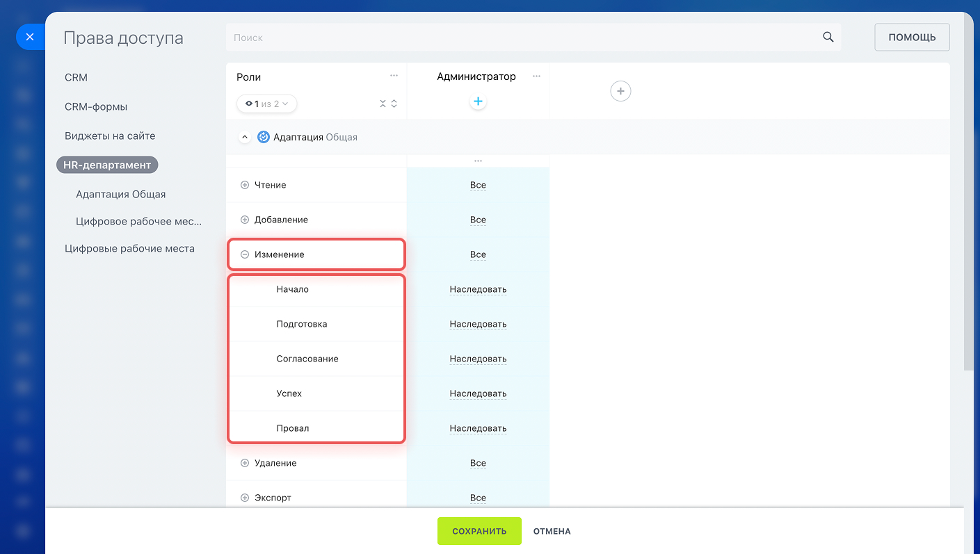Open the three-dot menu above the Все column
This screenshot has width=980, height=554.
(x=478, y=161)
